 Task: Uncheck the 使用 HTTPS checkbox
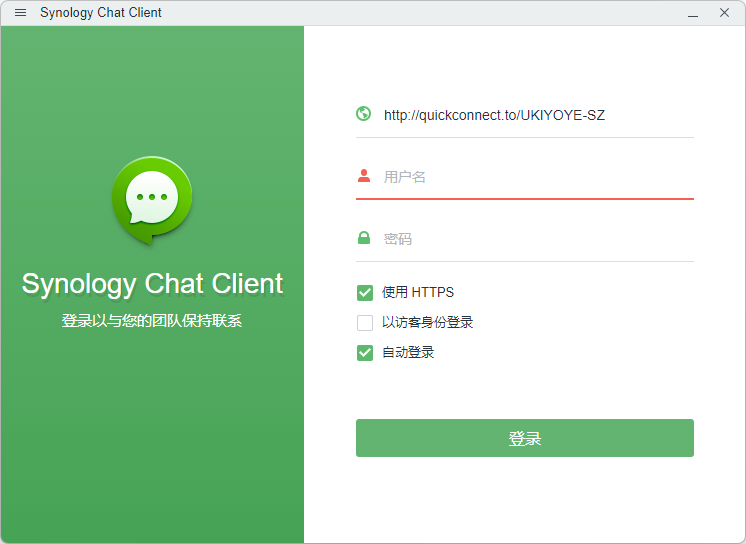(365, 293)
